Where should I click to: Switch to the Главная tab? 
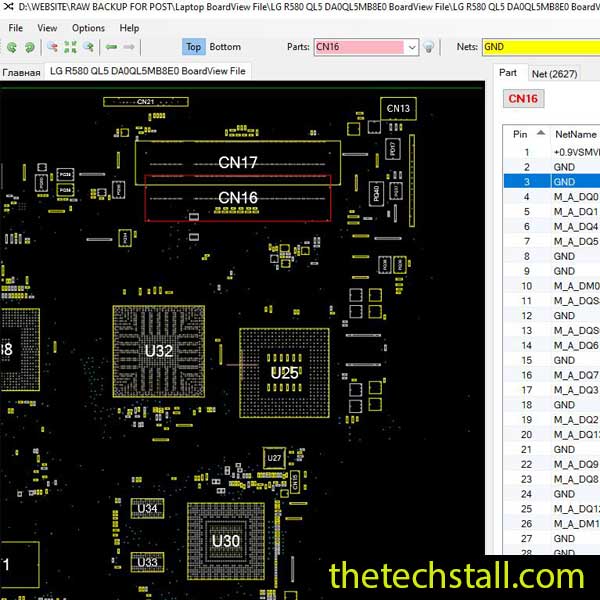(x=21, y=72)
